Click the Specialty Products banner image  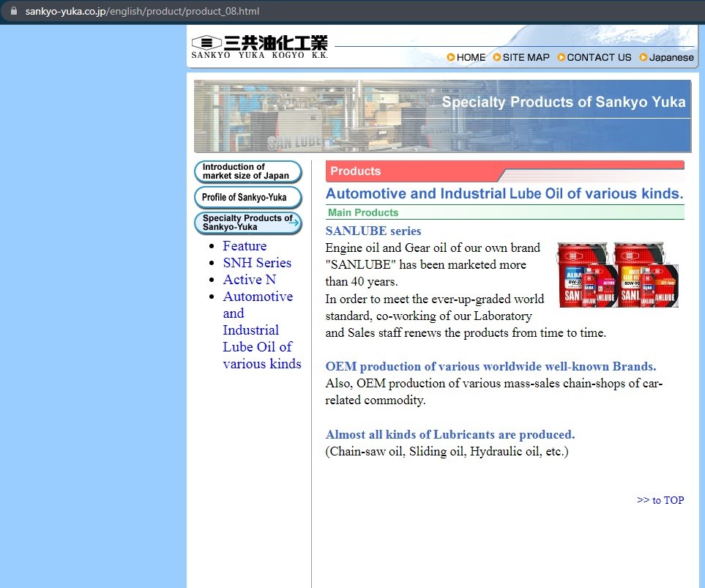[442, 116]
